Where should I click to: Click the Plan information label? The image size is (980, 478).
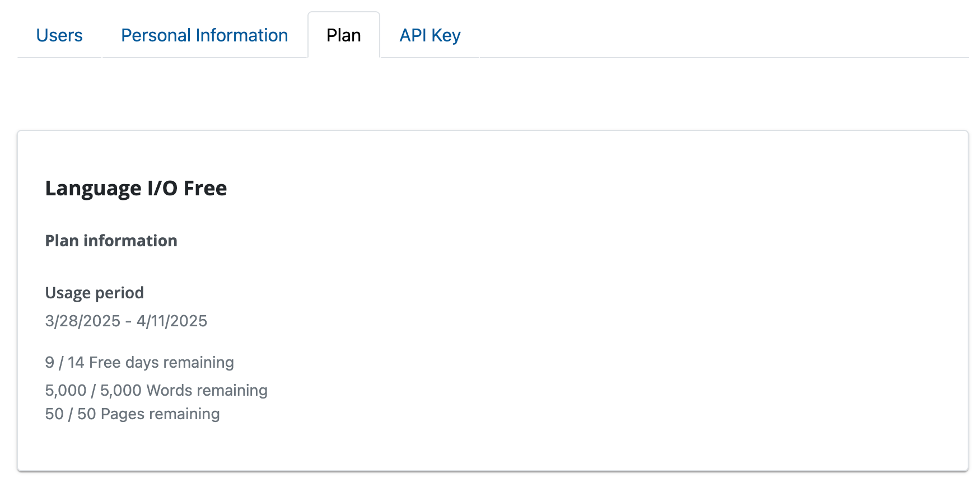click(111, 241)
